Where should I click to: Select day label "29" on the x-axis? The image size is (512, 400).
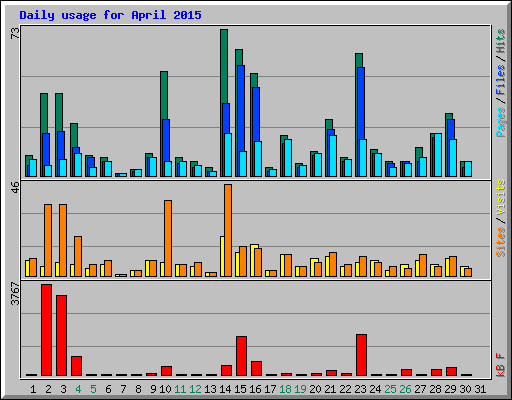point(450,389)
